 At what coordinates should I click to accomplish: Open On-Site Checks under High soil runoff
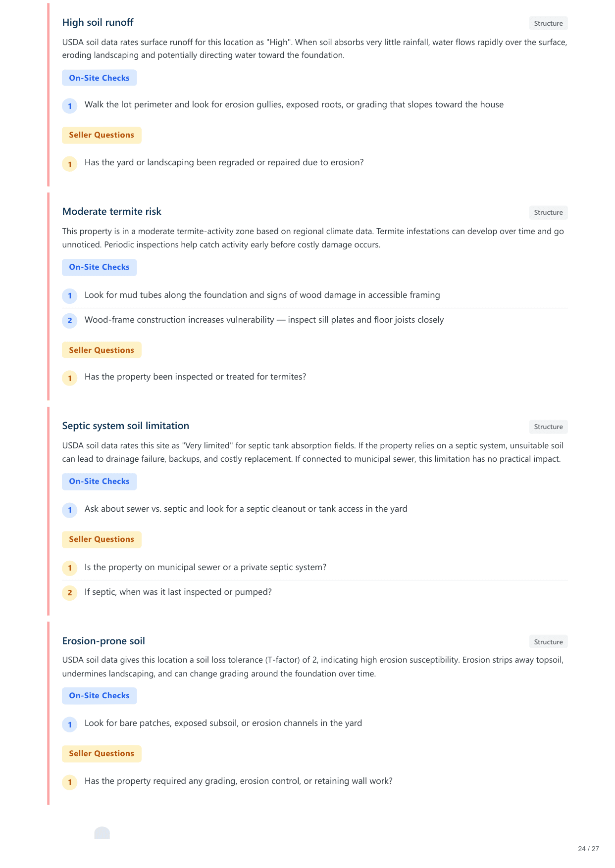(x=99, y=78)
